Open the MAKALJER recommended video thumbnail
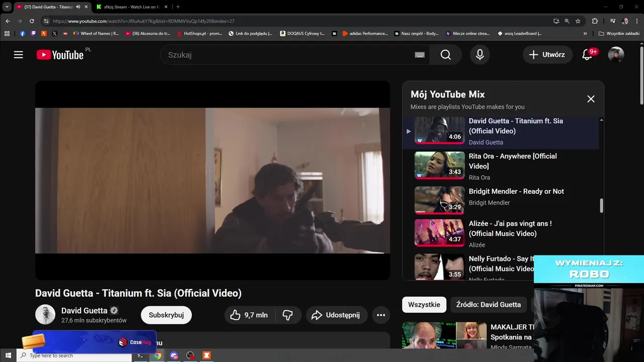Viewport: 644px width, 362px height. 444,335
